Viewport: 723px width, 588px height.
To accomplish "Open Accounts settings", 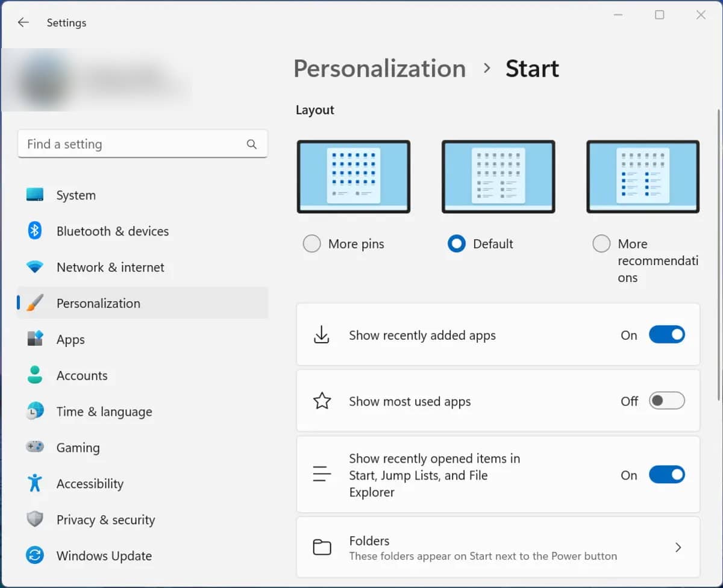I will pos(82,375).
